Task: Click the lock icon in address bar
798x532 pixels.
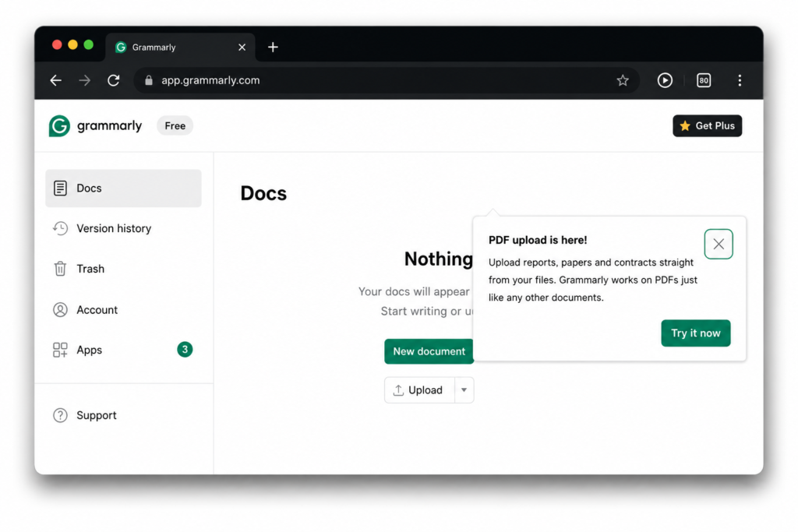Action: 149,80
